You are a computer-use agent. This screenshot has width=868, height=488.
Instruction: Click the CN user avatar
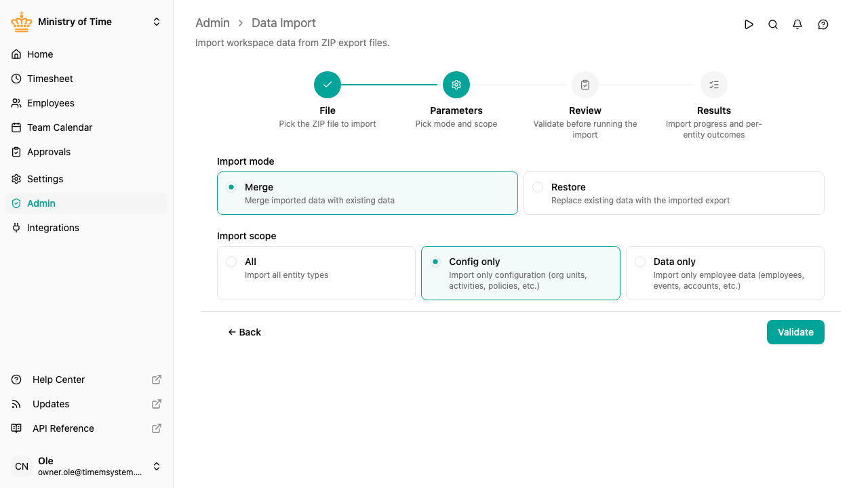(x=22, y=466)
